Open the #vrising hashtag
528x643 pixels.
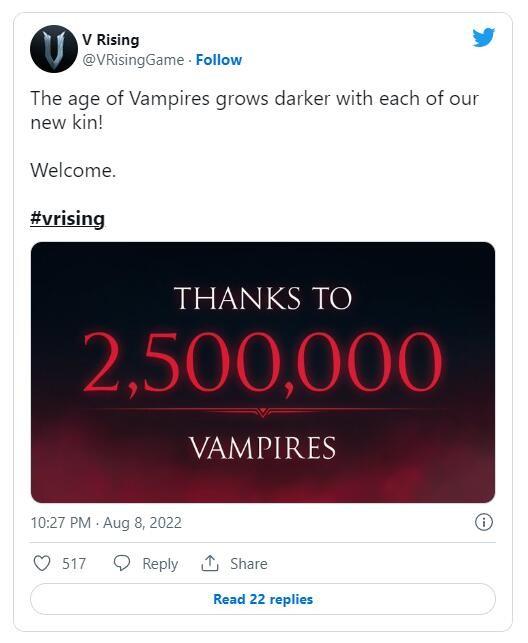(x=68, y=219)
